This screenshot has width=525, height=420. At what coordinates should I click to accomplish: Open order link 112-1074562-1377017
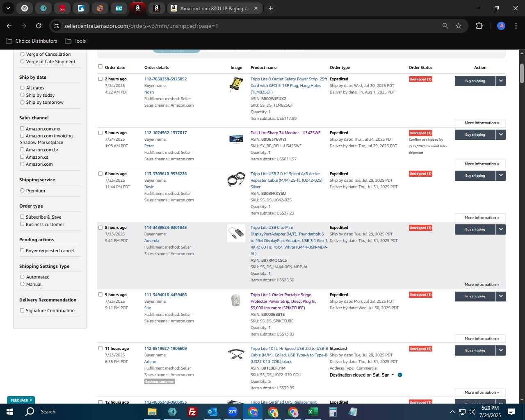[x=165, y=133]
